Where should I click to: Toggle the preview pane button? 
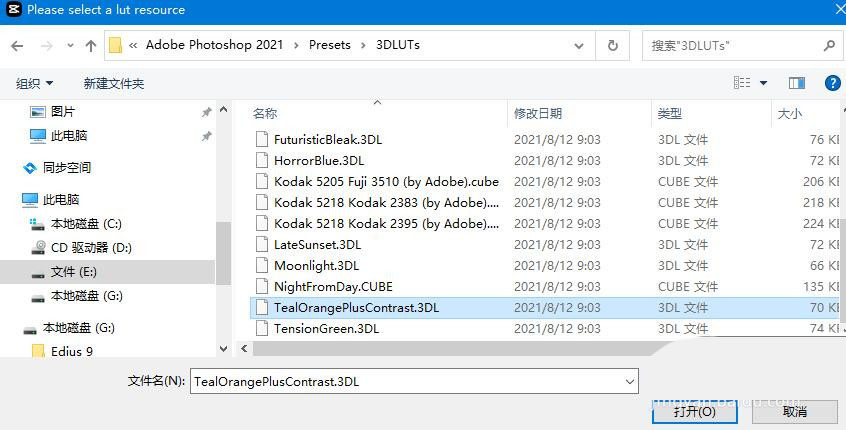point(797,83)
